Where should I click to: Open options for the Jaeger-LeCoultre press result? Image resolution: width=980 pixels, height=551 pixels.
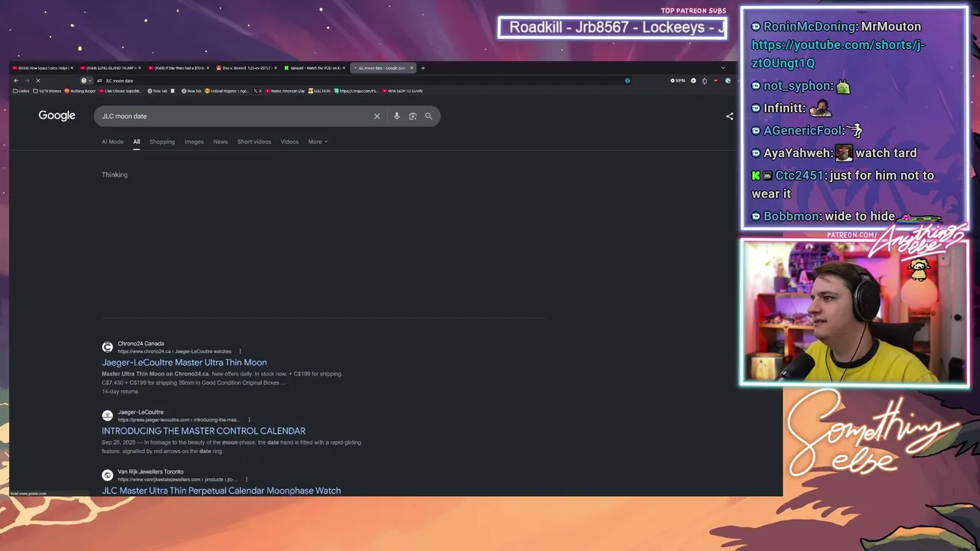pyautogui.click(x=249, y=420)
